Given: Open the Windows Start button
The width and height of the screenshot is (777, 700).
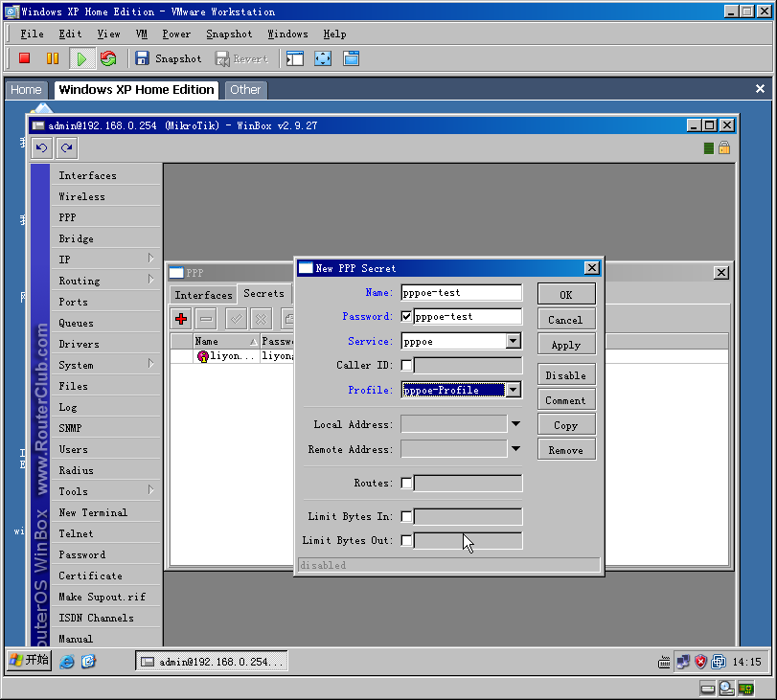Looking at the screenshot, I should tap(30, 661).
